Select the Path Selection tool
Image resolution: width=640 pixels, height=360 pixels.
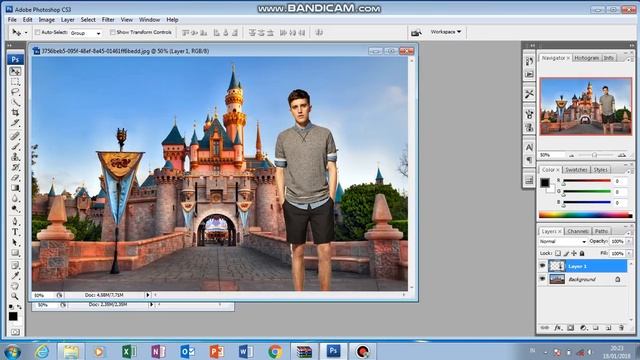coord(15,242)
